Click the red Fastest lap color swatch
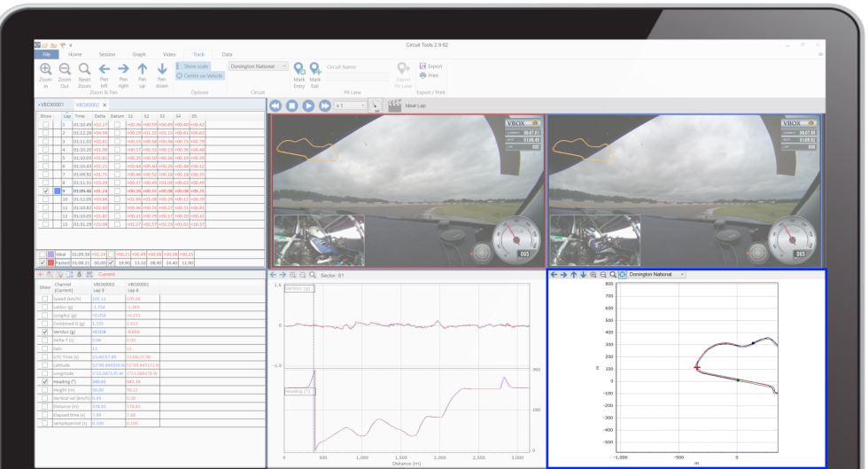Image resolution: width=868 pixels, height=469 pixels. coord(51,262)
